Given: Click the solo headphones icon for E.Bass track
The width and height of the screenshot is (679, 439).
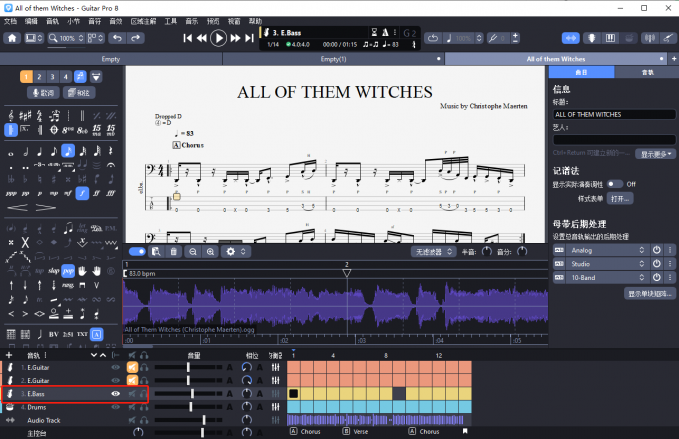Looking at the screenshot, I should [x=145, y=394].
